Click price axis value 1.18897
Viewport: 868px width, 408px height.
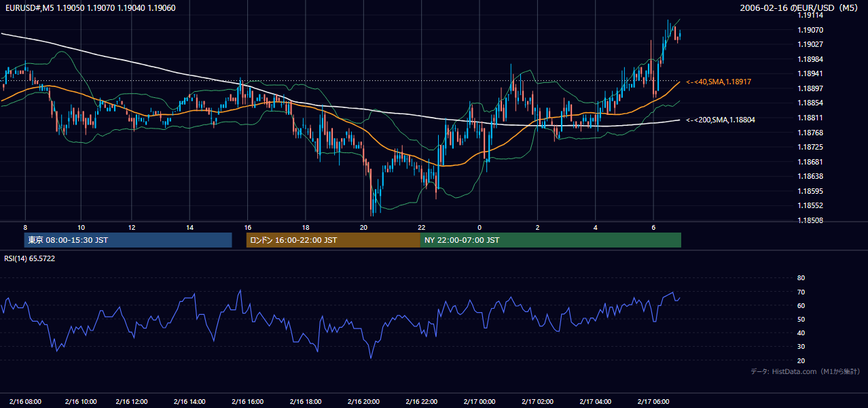coord(810,88)
